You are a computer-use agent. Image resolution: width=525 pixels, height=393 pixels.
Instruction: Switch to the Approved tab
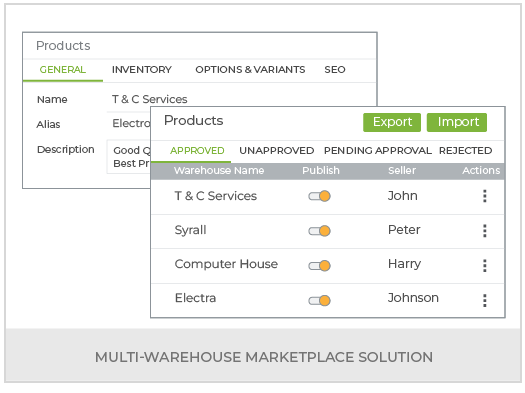[197, 151]
